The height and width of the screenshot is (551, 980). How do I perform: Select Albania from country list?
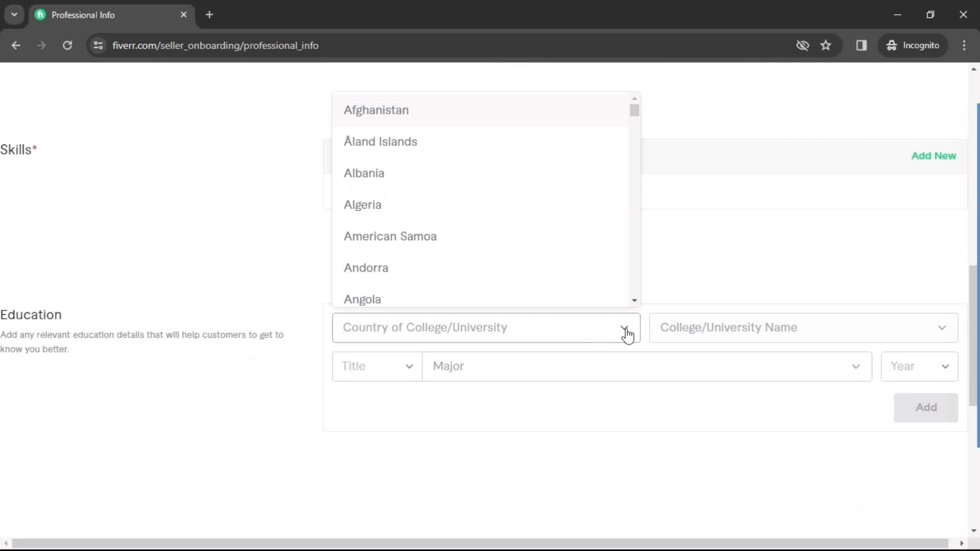[364, 173]
